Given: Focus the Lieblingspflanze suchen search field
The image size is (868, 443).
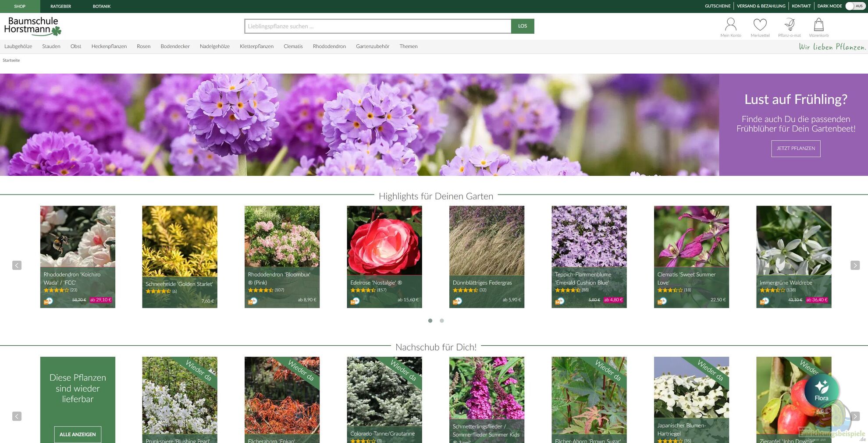Looking at the screenshot, I should (377, 26).
